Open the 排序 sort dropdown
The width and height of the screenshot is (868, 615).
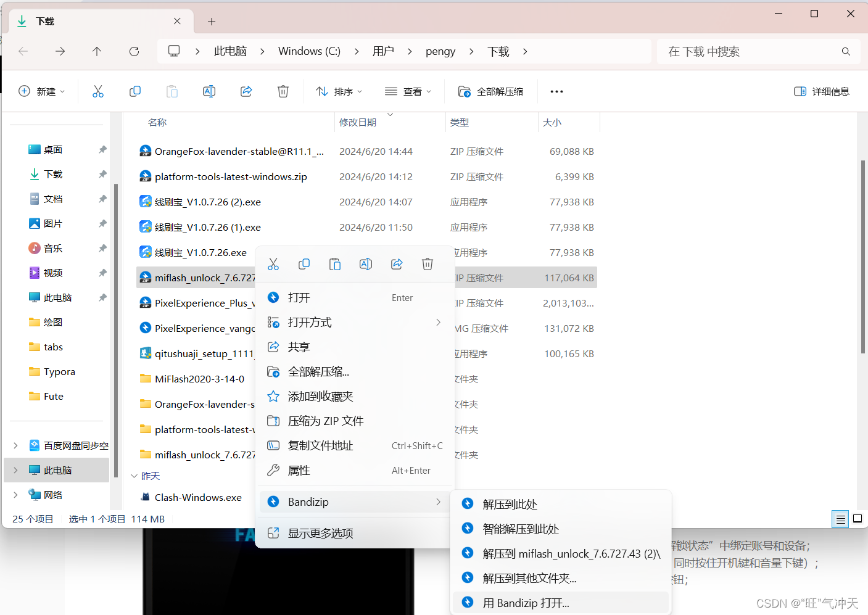pos(339,91)
